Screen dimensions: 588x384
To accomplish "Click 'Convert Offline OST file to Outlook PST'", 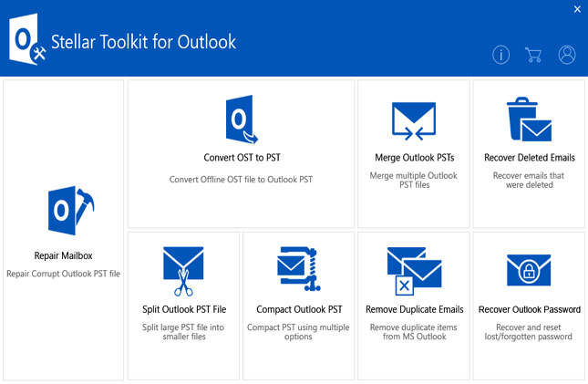I will [x=241, y=180].
